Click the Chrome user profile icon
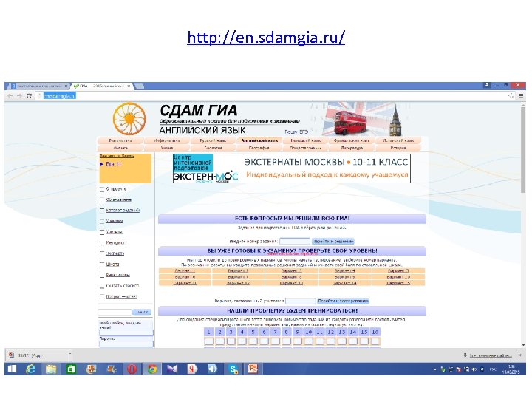 pyautogui.click(x=487, y=85)
